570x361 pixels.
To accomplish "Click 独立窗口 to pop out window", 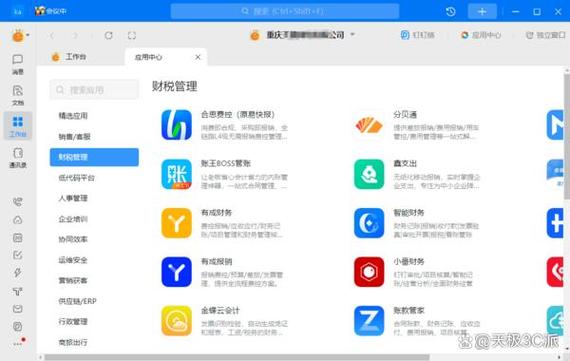I will click(x=545, y=35).
